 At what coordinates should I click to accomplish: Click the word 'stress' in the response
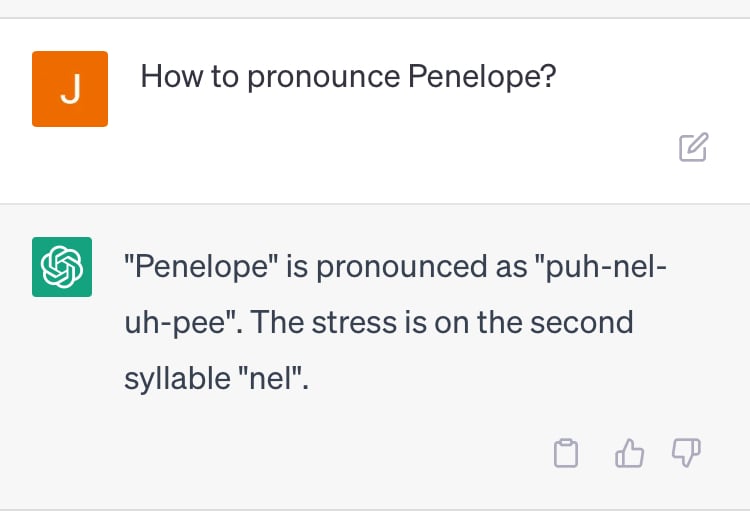tap(354, 322)
